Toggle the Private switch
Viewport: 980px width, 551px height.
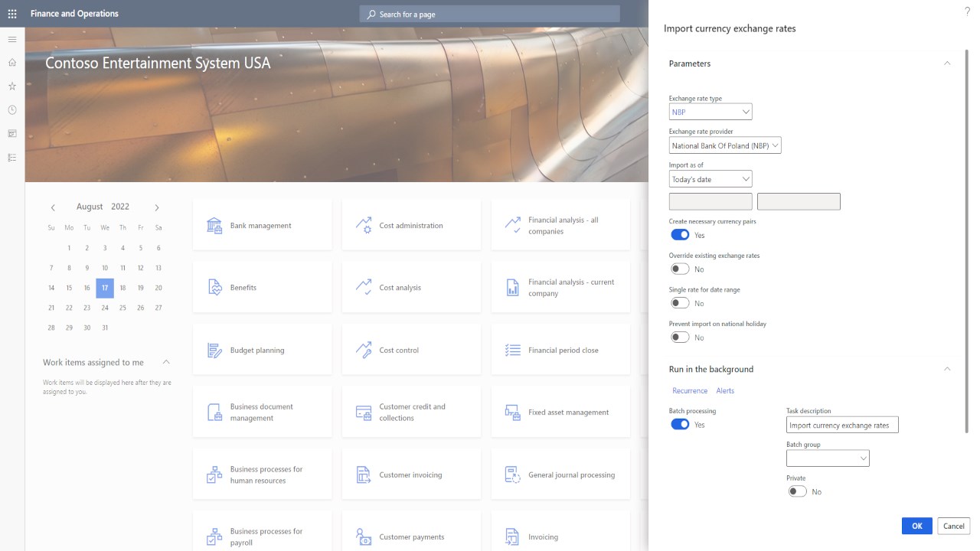(x=797, y=491)
